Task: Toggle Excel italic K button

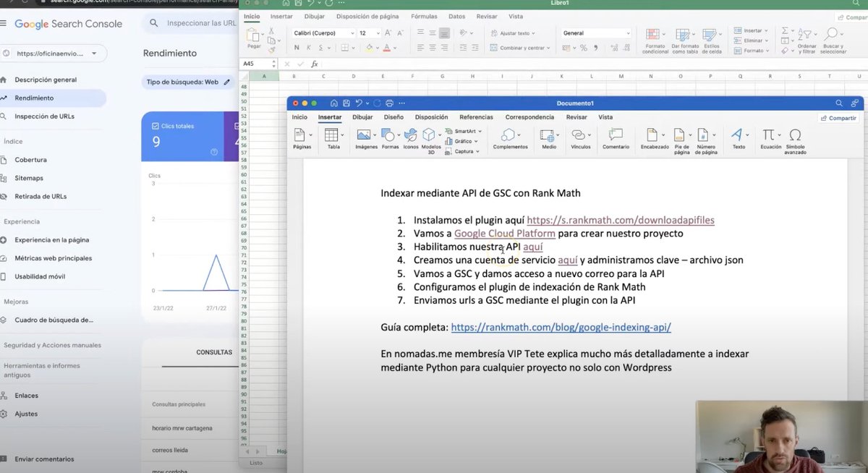Action: (309, 48)
